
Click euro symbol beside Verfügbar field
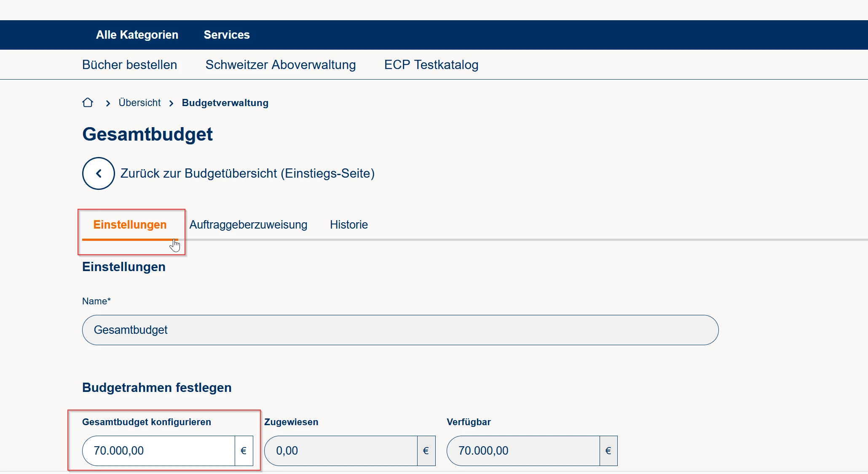608,451
